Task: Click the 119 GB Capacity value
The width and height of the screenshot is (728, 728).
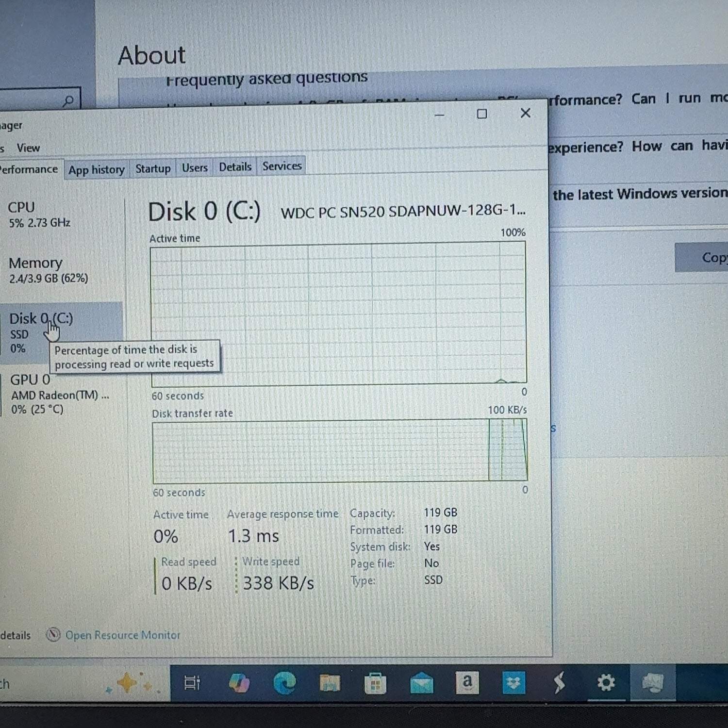Action: click(x=440, y=513)
